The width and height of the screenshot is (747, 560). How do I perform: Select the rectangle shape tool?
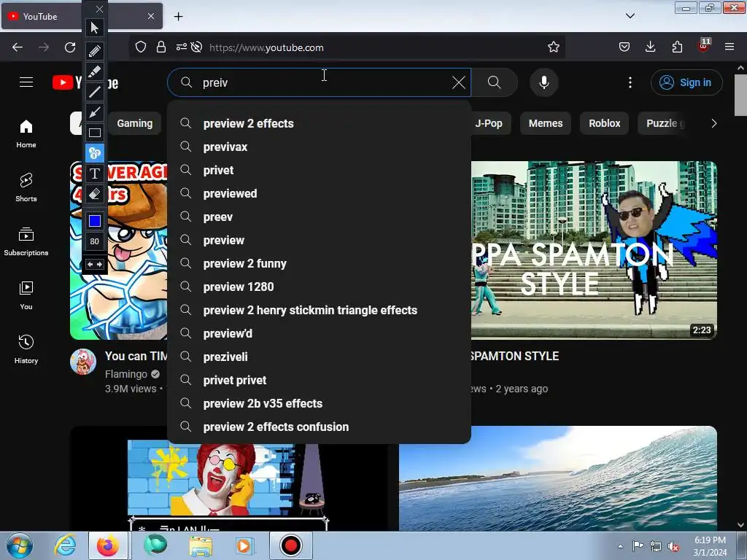(x=94, y=133)
